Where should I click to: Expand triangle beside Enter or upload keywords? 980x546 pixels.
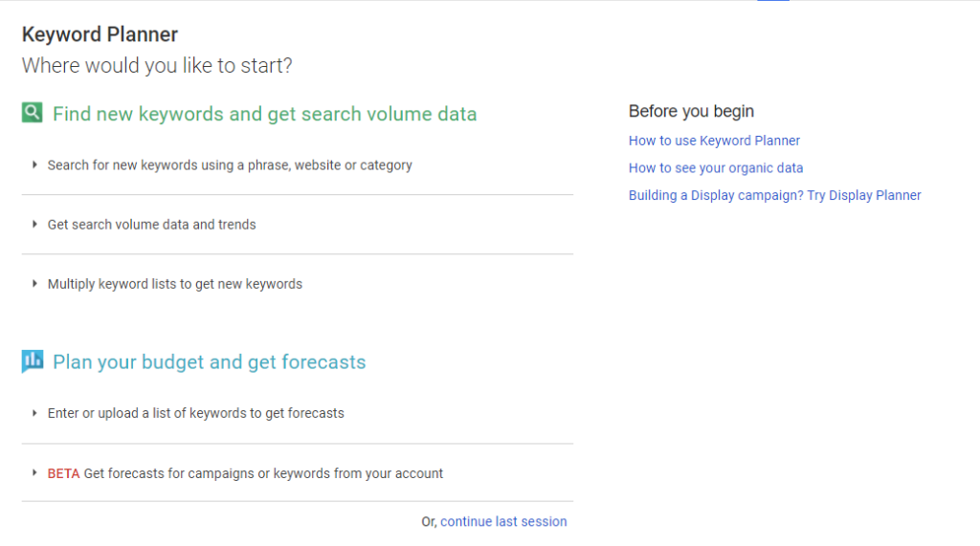coord(34,413)
